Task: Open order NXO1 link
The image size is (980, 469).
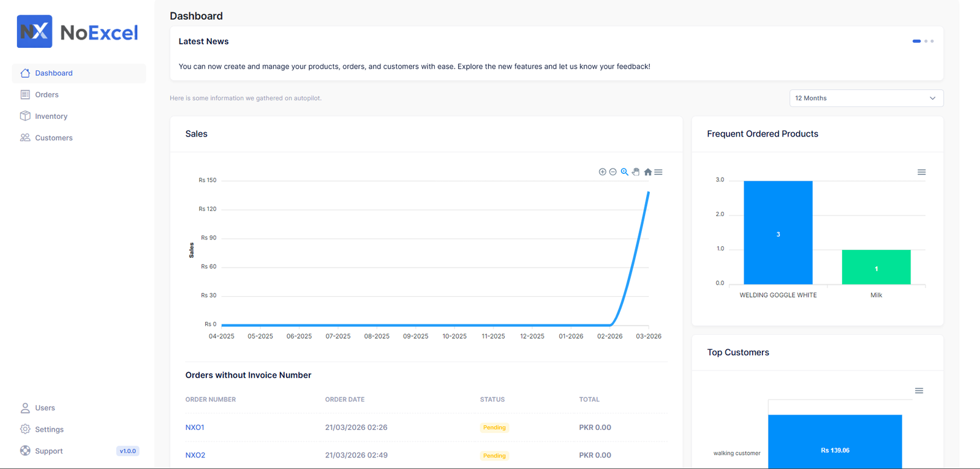Action: pyautogui.click(x=195, y=427)
